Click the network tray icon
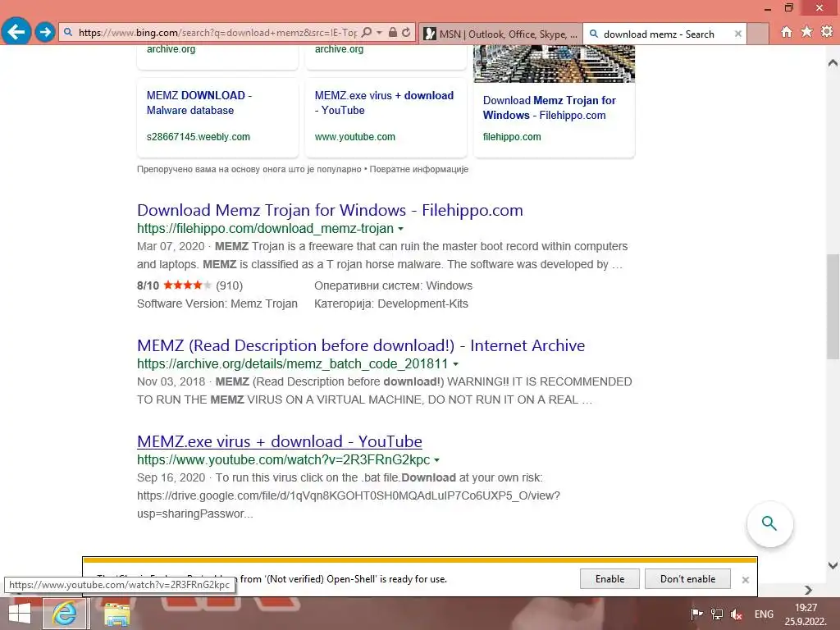The image size is (840, 630). tap(716, 614)
